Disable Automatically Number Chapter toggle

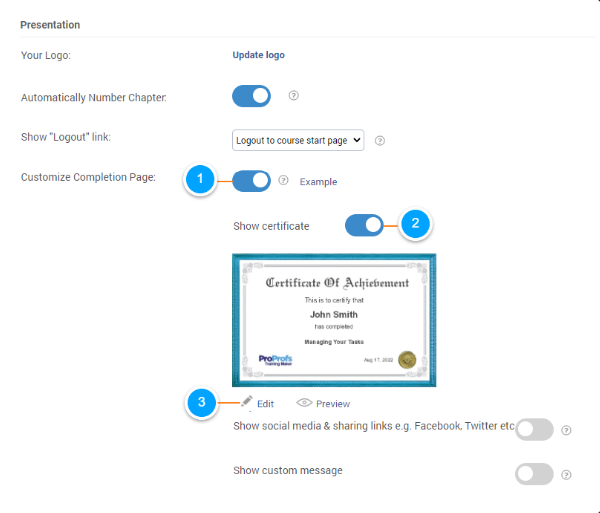pyautogui.click(x=252, y=96)
